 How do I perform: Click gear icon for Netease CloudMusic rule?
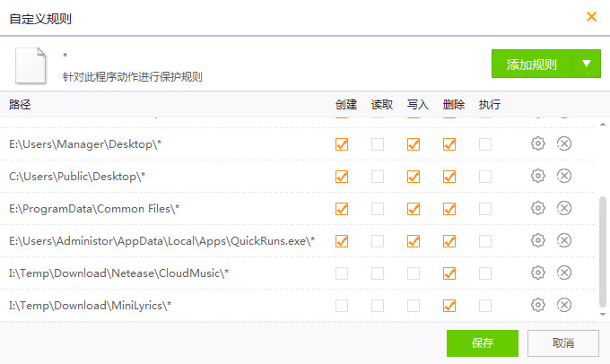538,273
